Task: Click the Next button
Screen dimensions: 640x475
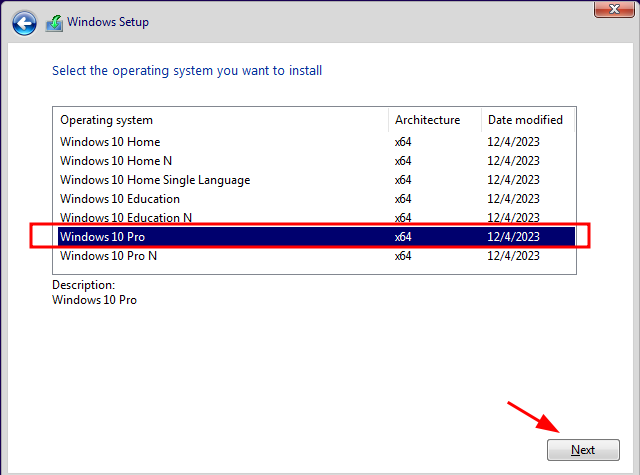Action: click(x=583, y=450)
